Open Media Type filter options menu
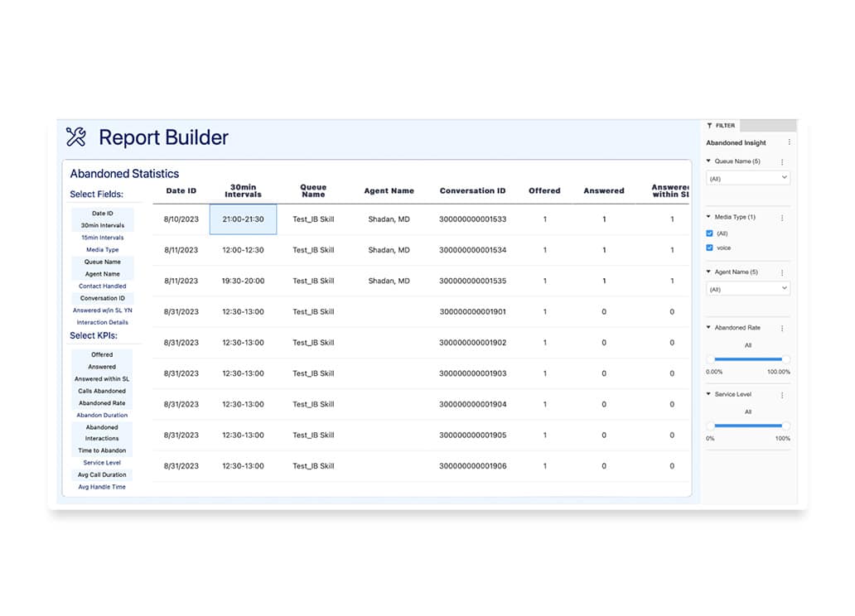This screenshot has width=855, height=616. [782, 218]
